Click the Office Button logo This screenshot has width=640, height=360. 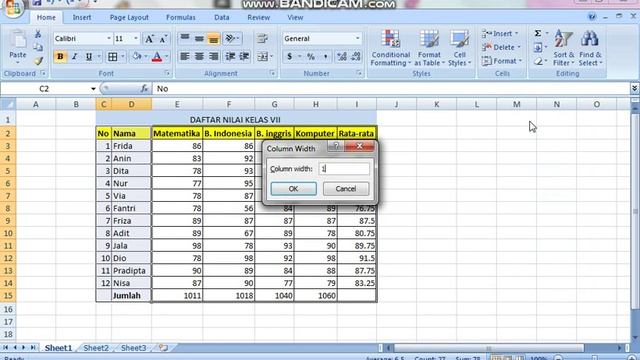tap(13, 8)
